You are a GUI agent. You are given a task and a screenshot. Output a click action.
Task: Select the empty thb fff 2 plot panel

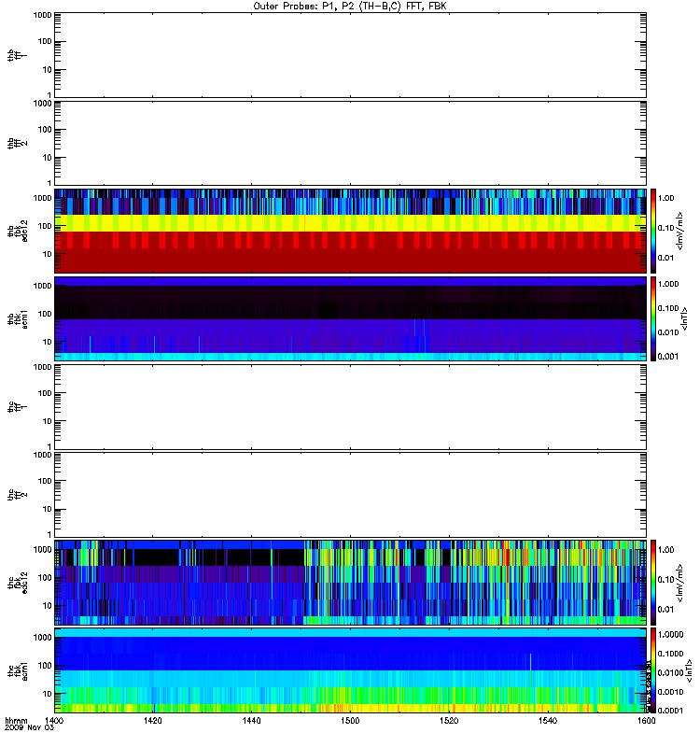coord(350,143)
